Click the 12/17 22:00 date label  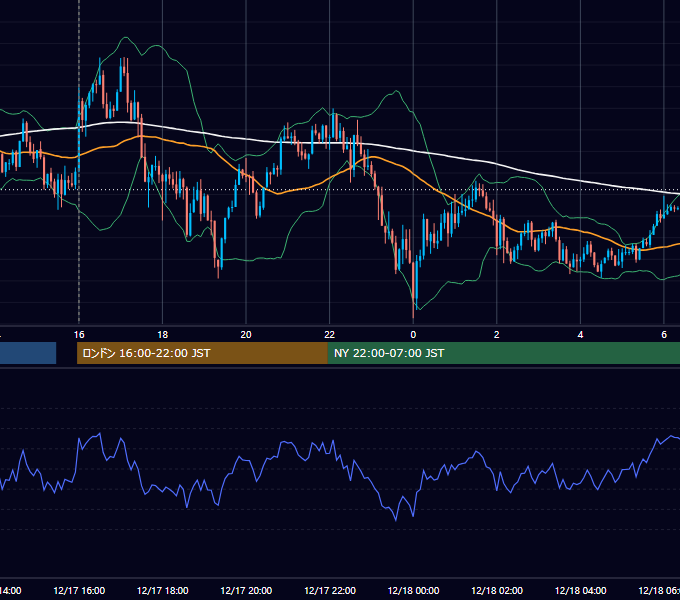tap(330, 590)
